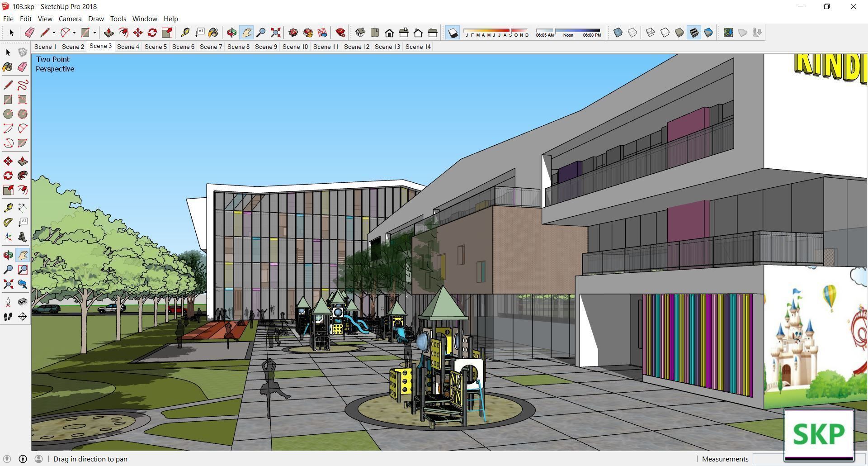The image size is (868, 466).
Task: Open the Camera menu
Action: pos(70,19)
